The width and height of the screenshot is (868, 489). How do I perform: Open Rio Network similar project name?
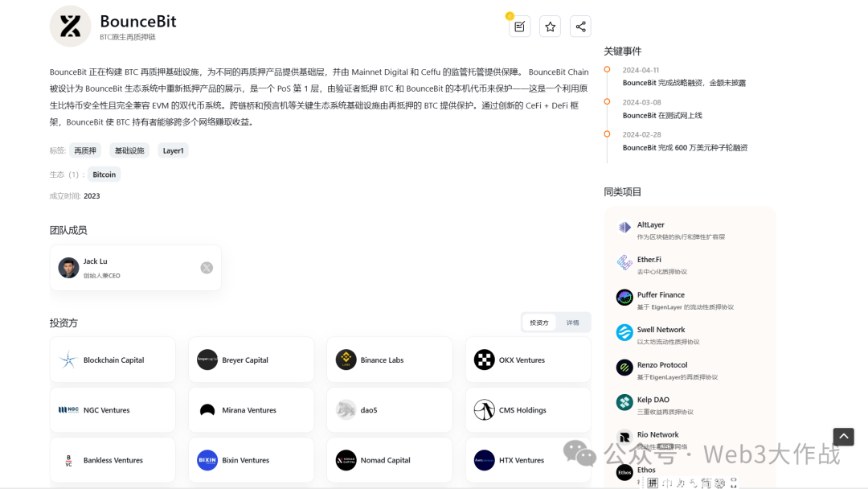coord(657,435)
